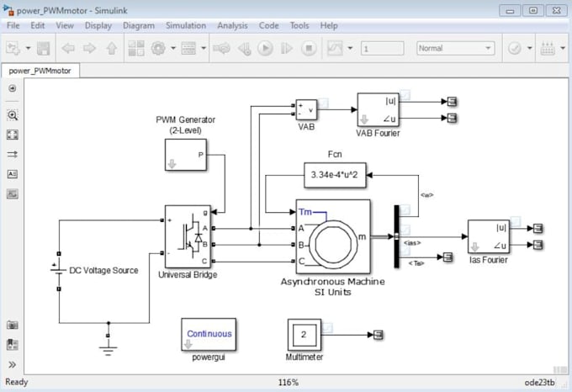Screen dimensions: 572x392
Task: Click the Fit to View palette icon
Action: (13, 135)
